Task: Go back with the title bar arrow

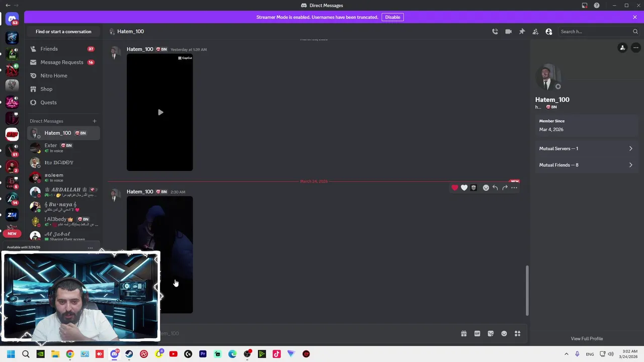Action: click(8, 6)
